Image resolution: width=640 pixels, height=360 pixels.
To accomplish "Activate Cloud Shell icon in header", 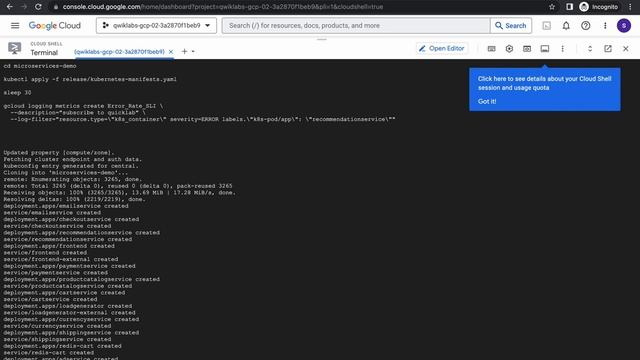I will (x=547, y=26).
